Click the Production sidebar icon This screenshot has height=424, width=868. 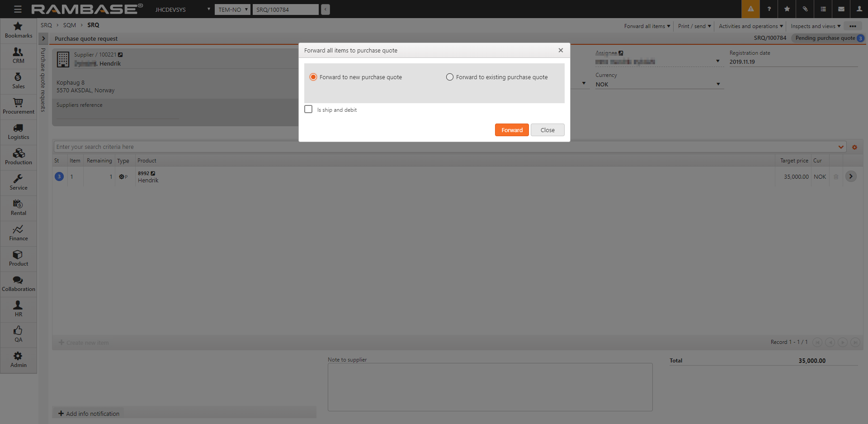coord(18,157)
